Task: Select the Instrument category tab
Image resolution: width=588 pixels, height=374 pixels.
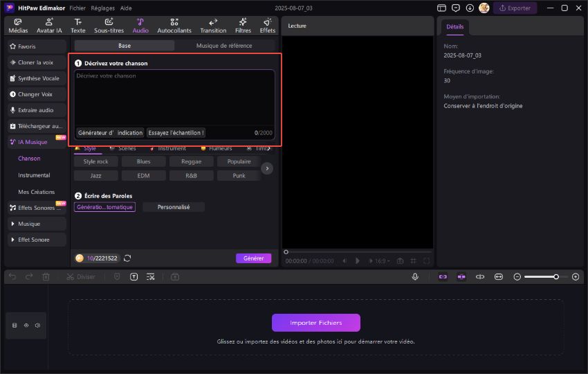Action: coord(167,148)
